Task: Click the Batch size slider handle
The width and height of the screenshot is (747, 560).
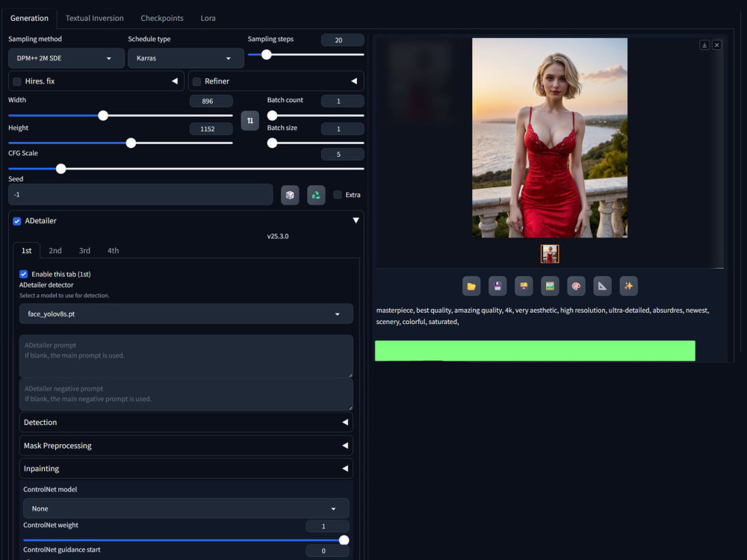Action: (x=272, y=143)
